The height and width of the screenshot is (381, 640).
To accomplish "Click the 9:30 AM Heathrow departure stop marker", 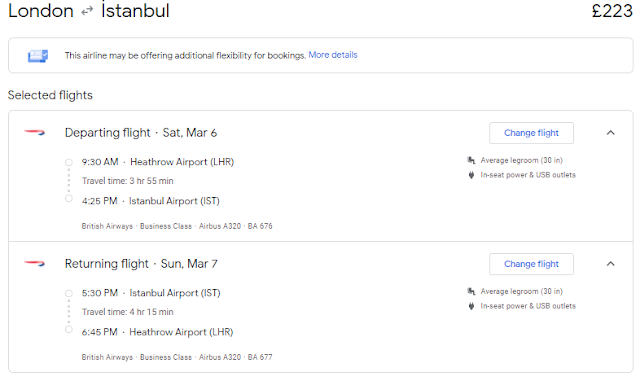I will point(69,162).
